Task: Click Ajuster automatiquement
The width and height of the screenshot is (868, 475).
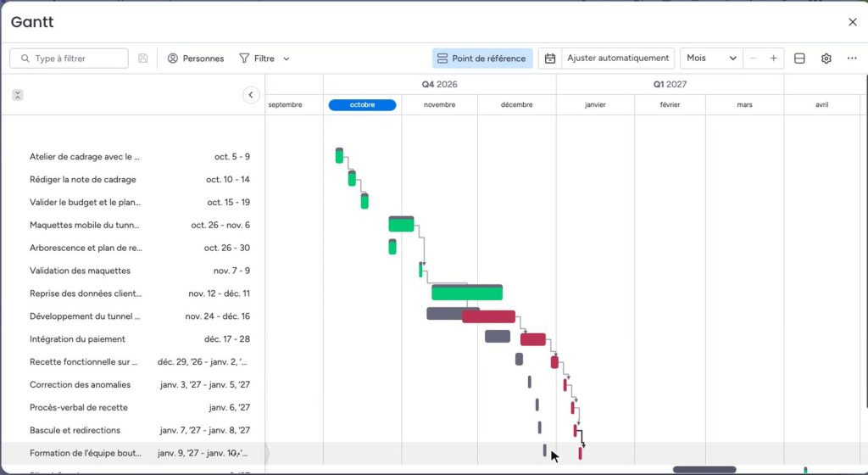Action: [x=618, y=59]
